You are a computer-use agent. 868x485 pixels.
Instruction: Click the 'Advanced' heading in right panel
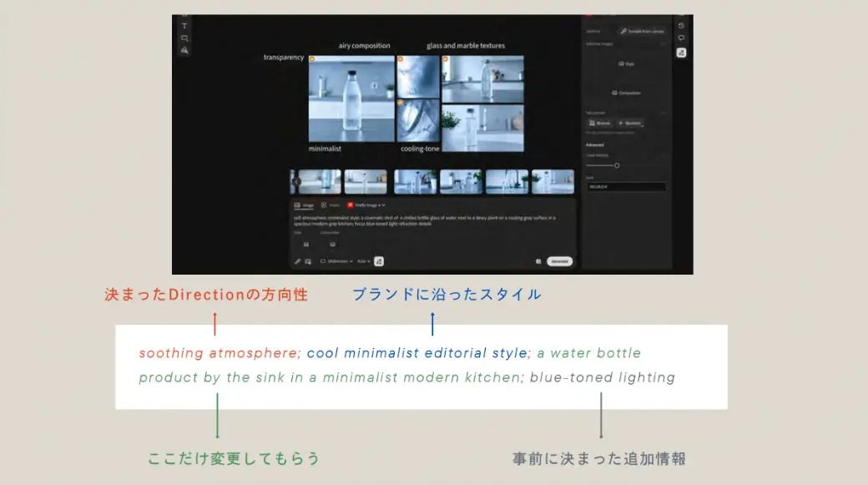[x=594, y=145]
